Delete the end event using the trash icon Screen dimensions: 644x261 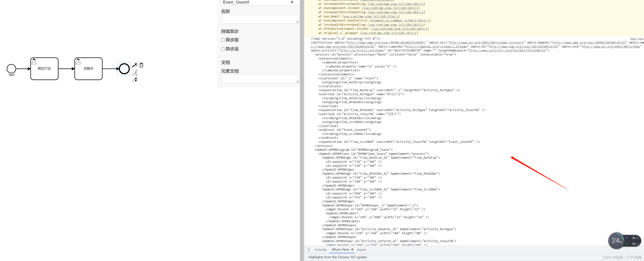[141, 65]
